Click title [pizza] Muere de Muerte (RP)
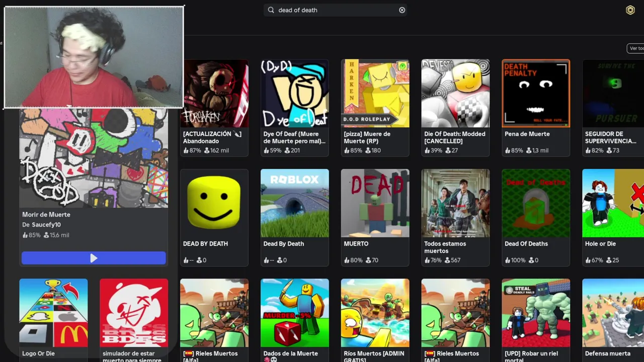Viewport: 644px width, 362px height. [367, 137]
